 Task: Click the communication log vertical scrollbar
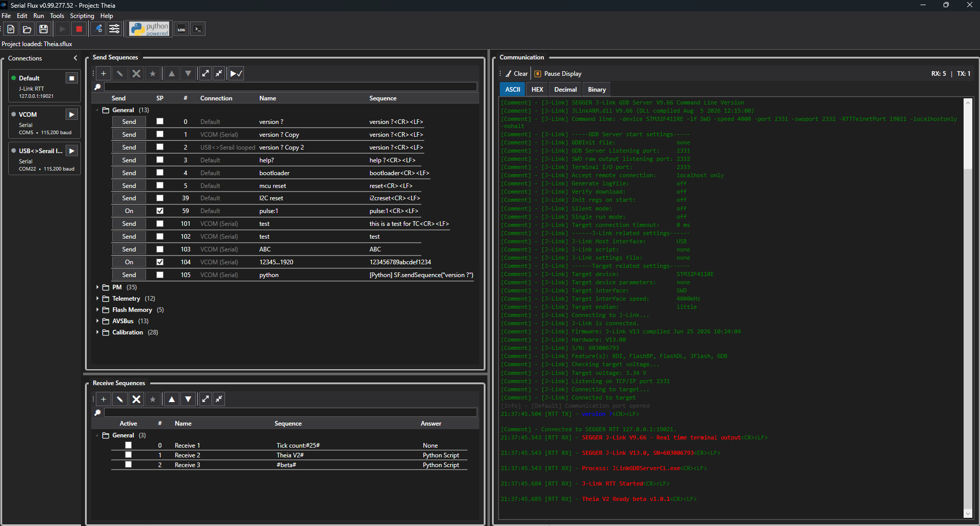pyautogui.click(x=968, y=309)
